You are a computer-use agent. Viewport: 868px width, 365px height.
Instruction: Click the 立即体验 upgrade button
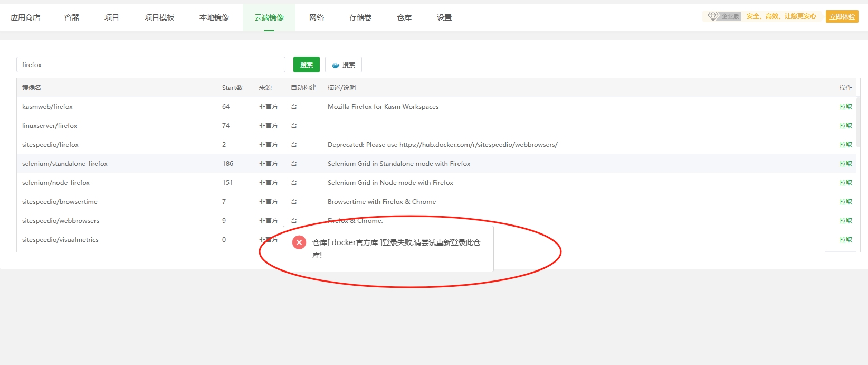point(842,16)
